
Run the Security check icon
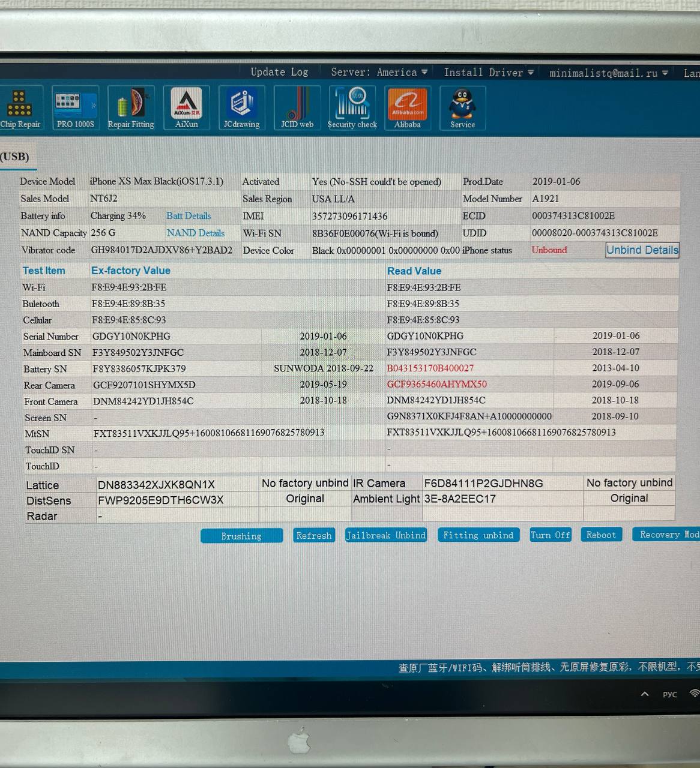click(x=352, y=108)
